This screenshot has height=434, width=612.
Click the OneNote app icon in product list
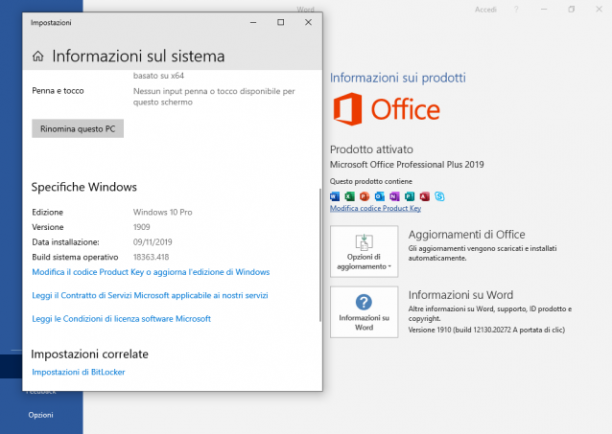coord(395,196)
